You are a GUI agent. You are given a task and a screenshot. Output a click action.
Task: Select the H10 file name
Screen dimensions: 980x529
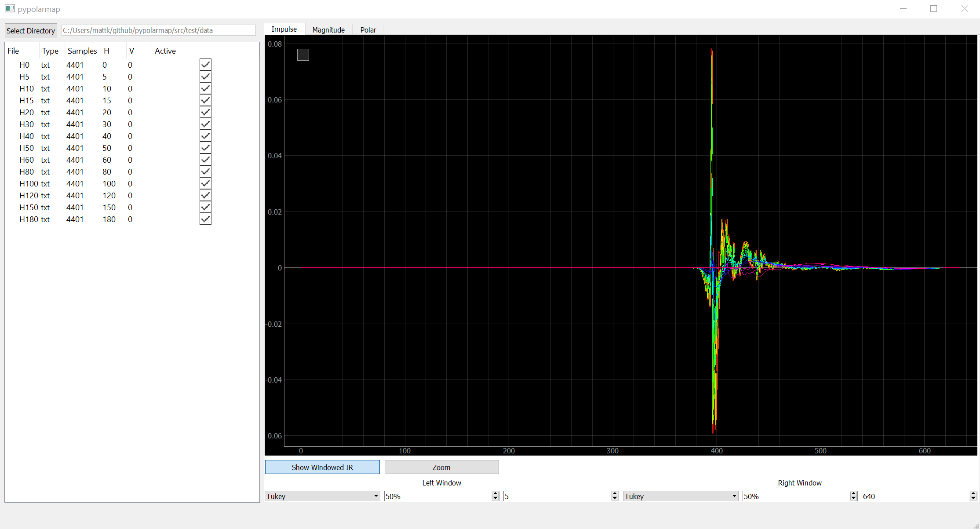pyautogui.click(x=26, y=88)
